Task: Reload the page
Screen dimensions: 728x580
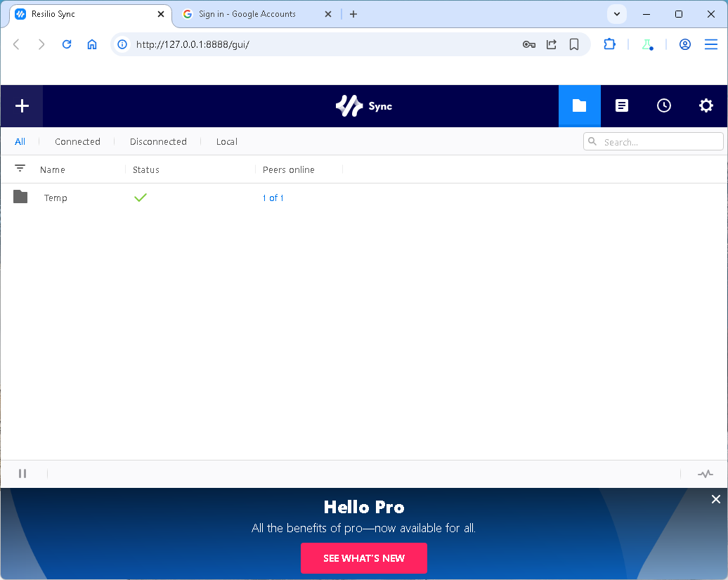Action: pos(67,44)
